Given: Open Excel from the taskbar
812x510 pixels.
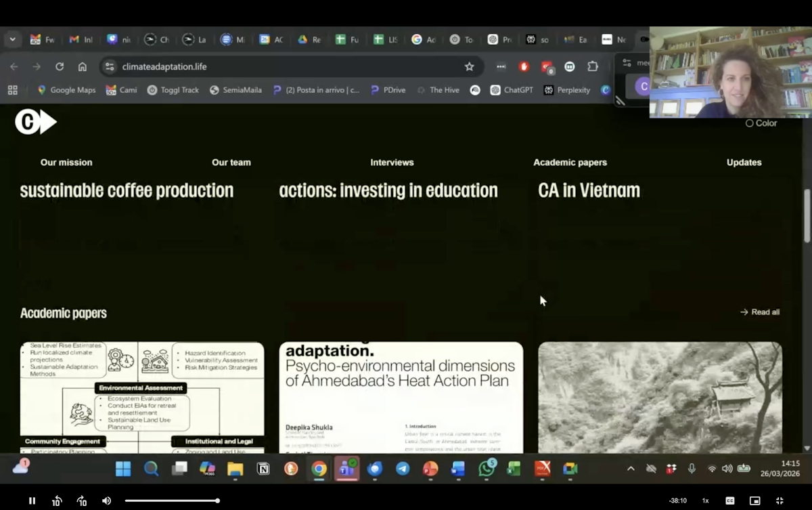Looking at the screenshot, I should 514,469.
